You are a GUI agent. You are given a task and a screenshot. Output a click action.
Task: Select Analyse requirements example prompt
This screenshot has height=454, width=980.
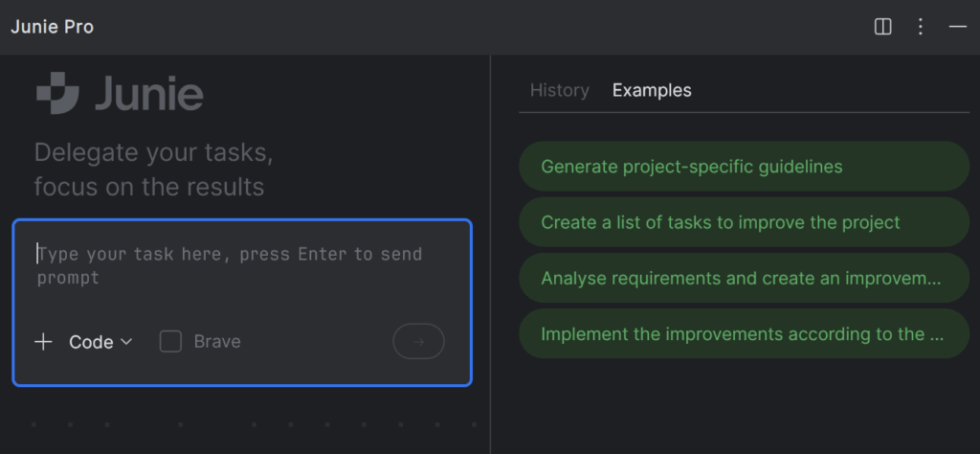tap(744, 278)
